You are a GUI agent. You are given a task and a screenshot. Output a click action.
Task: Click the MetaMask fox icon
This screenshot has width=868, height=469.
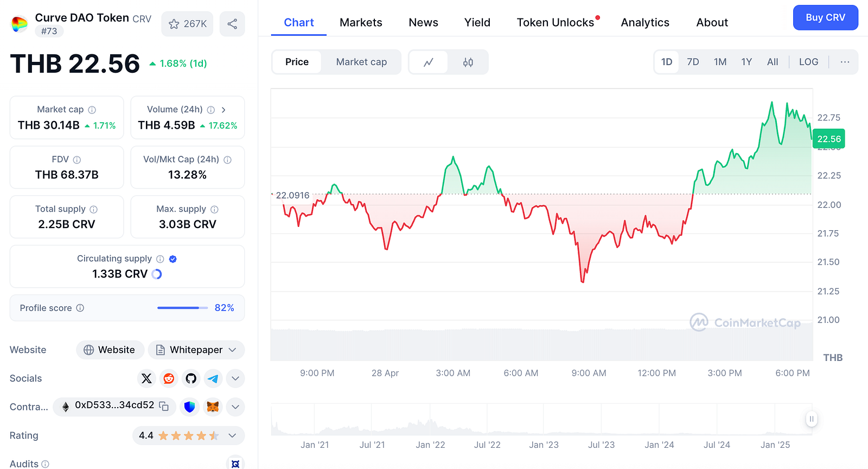click(213, 407)
